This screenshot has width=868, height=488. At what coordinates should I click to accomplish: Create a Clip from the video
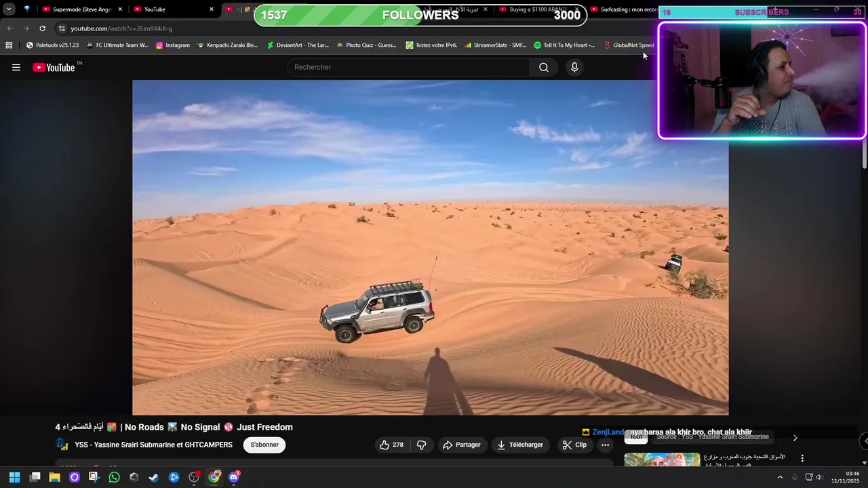[574, 445]
